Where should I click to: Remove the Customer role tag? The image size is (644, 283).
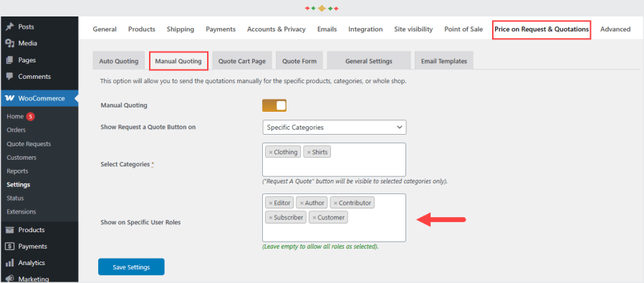[314, 218]
